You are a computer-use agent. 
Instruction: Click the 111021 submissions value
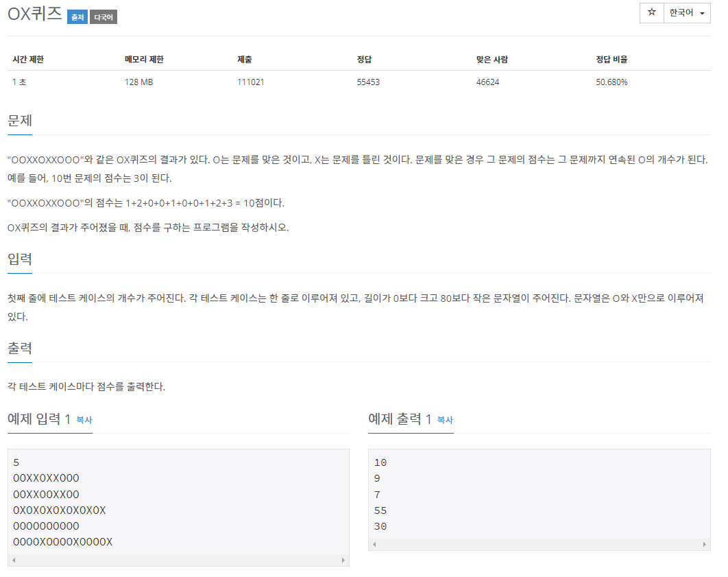pos(251,82)
